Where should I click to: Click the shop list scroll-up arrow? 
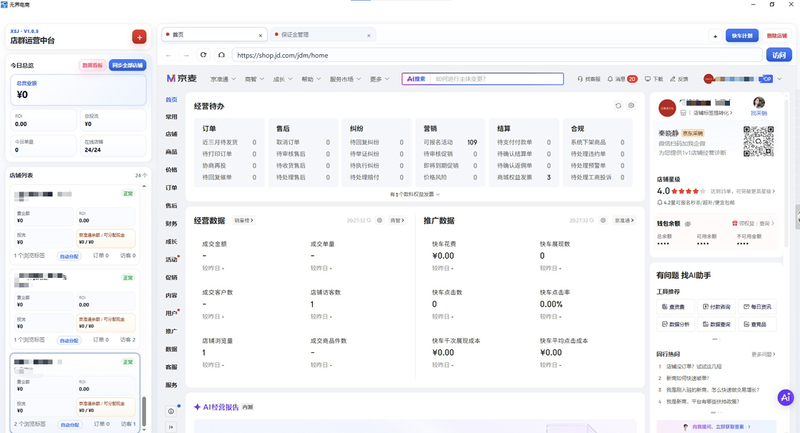(144, 187)
